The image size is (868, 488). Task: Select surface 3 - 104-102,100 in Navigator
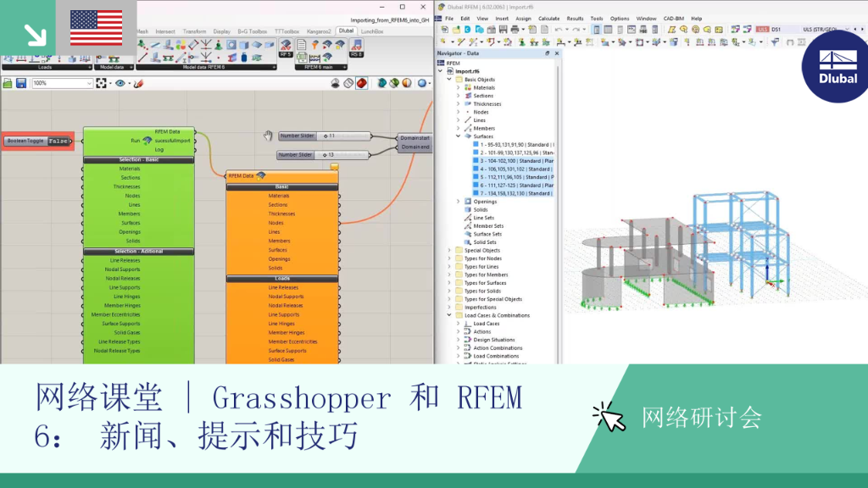pos(513,161)
